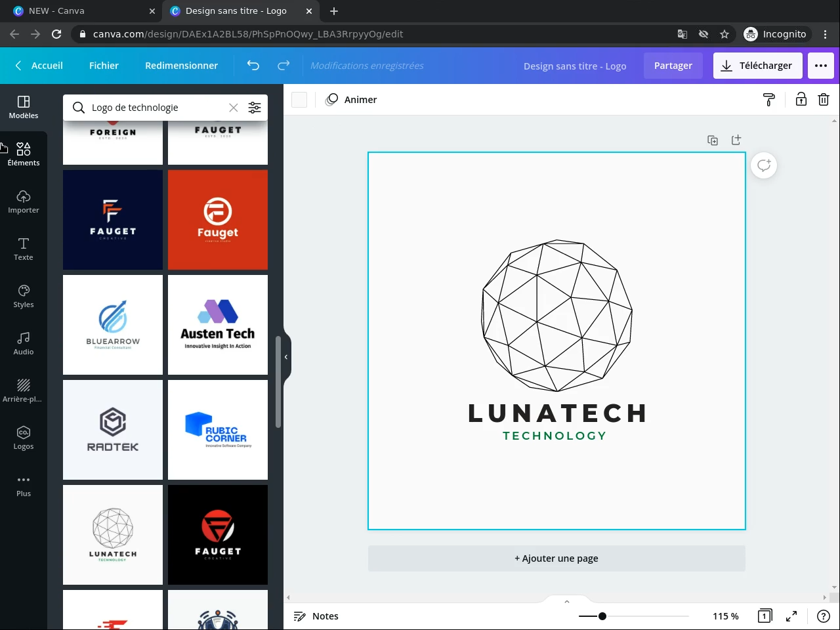Select the red Fauget logo template
Viewport: 840px width, 630px height.
(218, 220)
